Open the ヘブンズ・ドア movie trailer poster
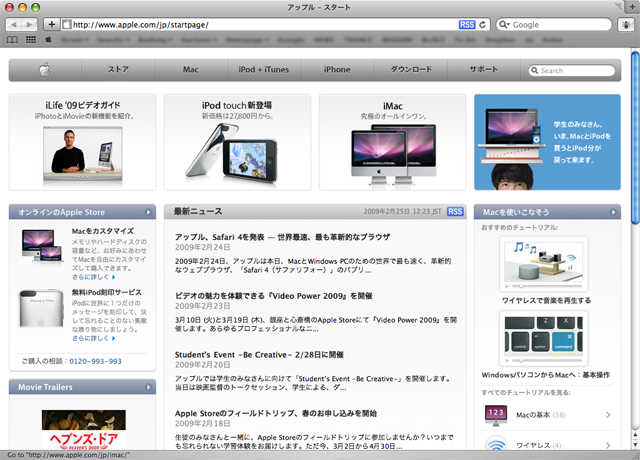Viewport: 640px width, 460px height. pos(84,430)
